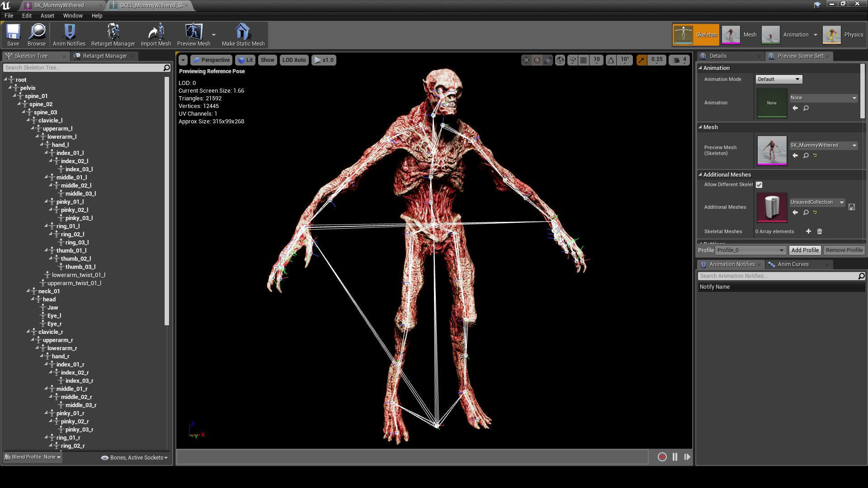Viewport: 868px width, 488px height.
Task: Toggle world/local coordinate space globe
Action: point(560,60)
